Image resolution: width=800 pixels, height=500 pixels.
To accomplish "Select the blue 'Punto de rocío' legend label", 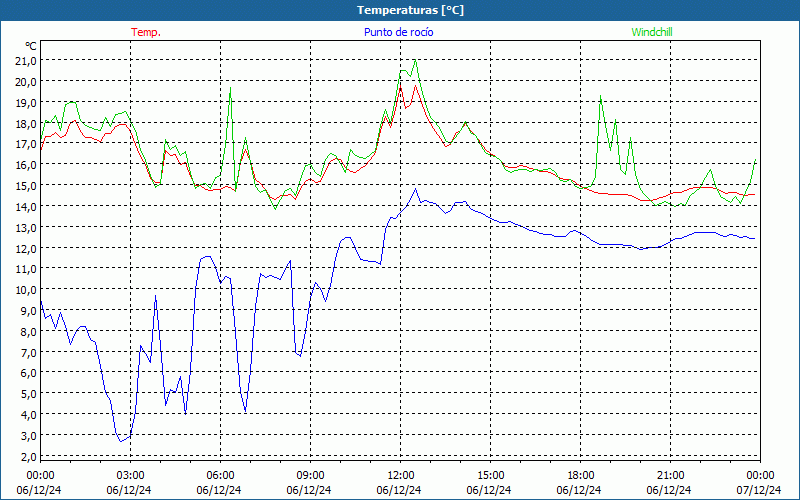I will pos(398,32).
